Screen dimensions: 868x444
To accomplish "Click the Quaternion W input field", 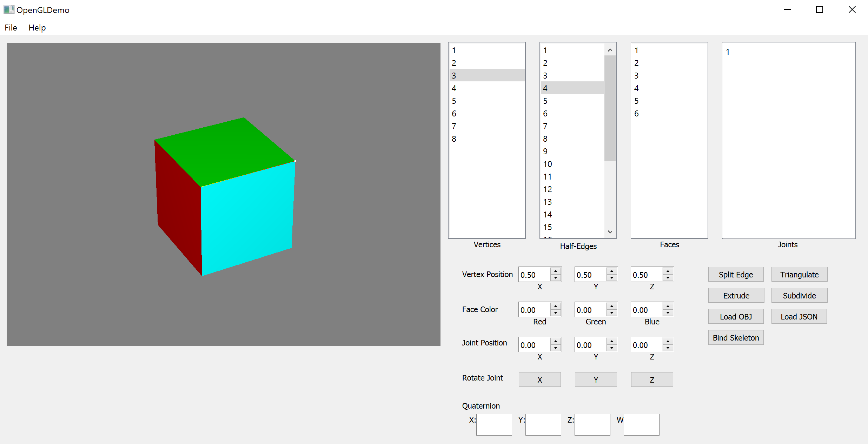I will 641,425.
